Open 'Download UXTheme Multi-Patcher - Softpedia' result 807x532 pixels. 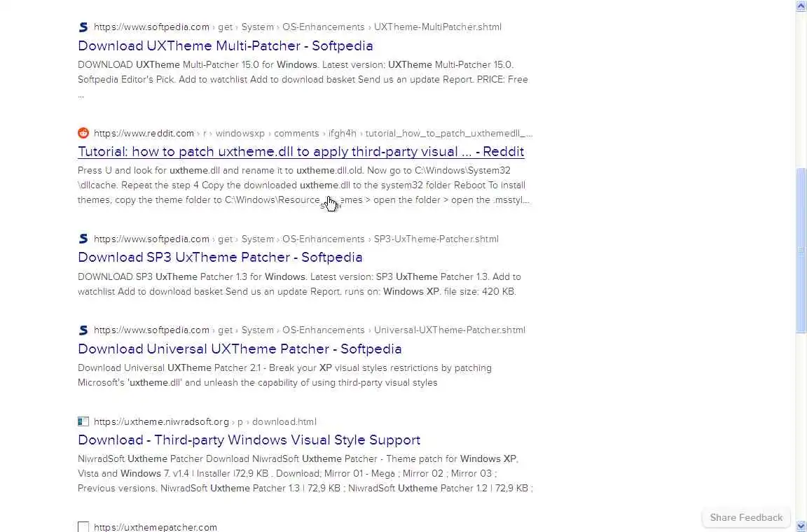pyautogui.click(x=226, y=45)
